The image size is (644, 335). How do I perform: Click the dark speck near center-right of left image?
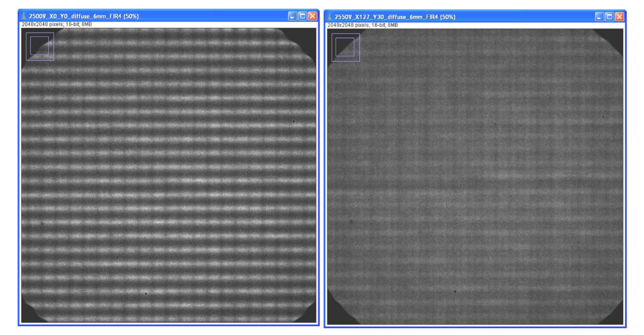coord(295,122)
